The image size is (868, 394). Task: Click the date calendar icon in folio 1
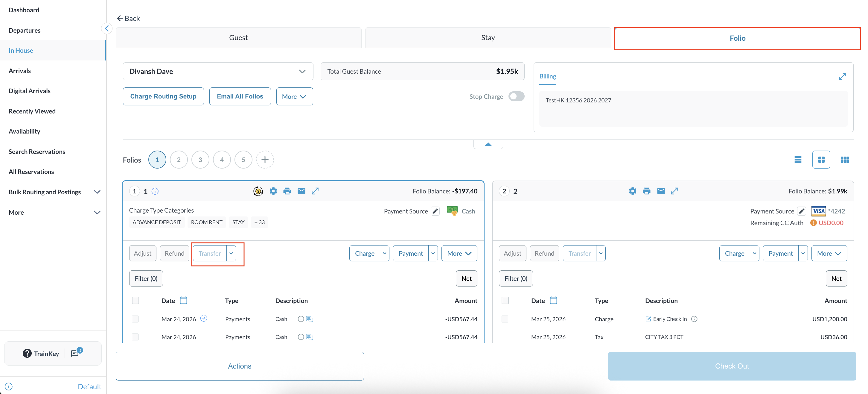(183, 300)
